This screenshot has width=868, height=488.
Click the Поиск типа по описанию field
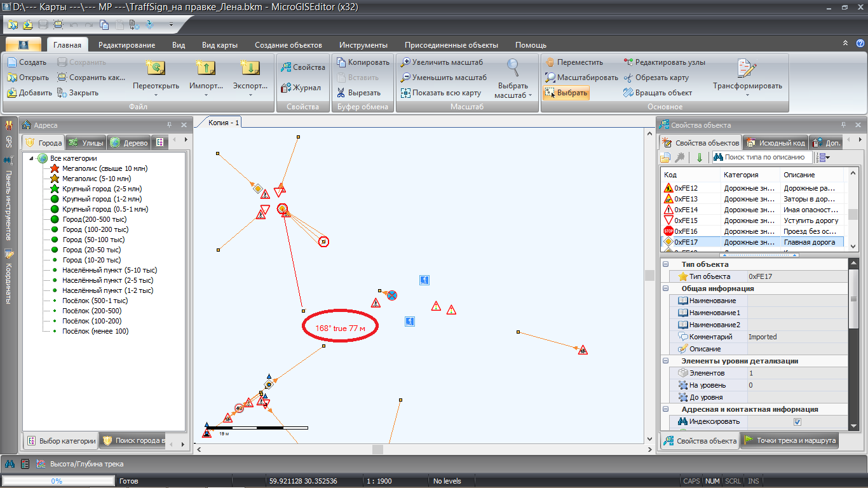(x=764, y=157)
